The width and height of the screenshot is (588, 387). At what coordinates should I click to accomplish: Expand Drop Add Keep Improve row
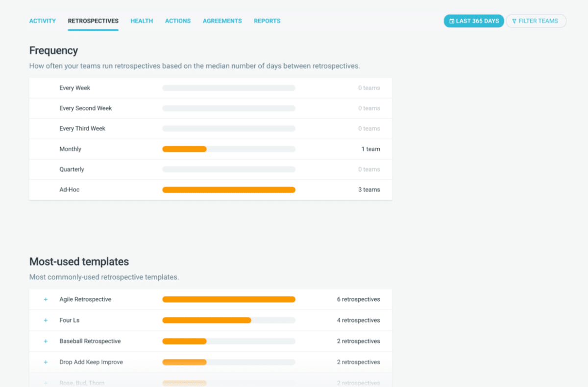(x=46, y=363)
